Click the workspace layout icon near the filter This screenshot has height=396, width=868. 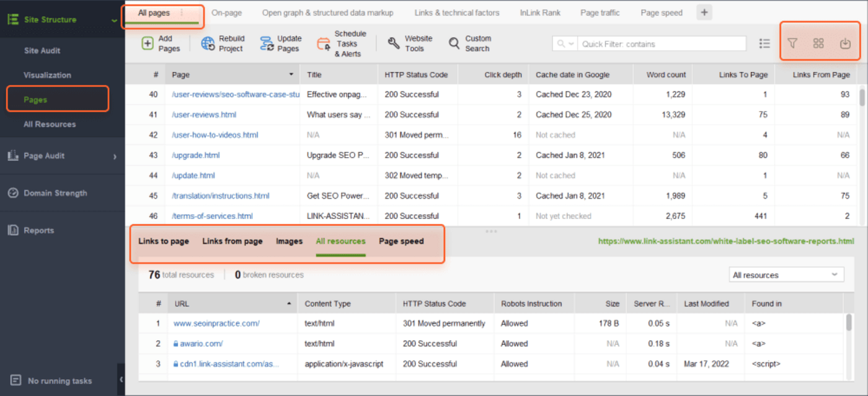[818, 43]
